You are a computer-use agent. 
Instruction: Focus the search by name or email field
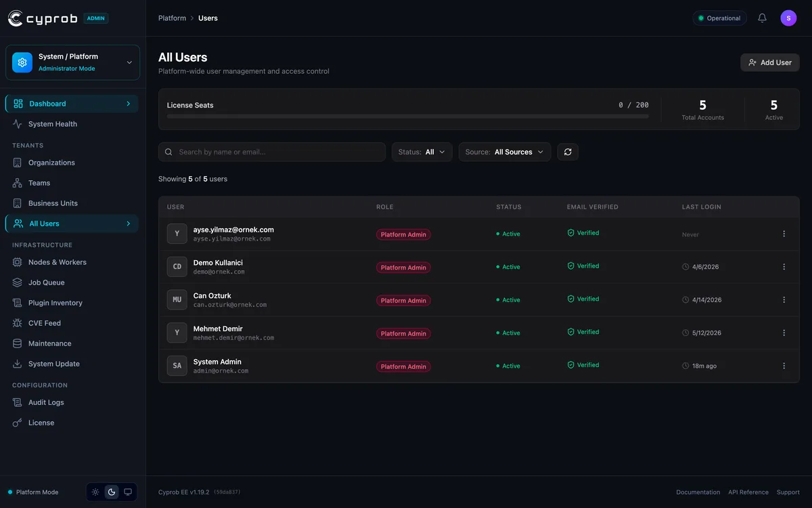(x=272, y=152)
